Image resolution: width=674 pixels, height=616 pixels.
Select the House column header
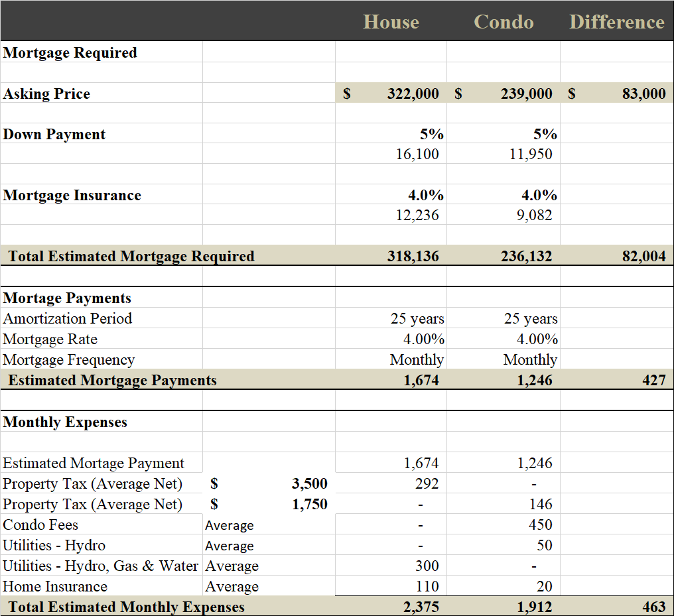391,22
